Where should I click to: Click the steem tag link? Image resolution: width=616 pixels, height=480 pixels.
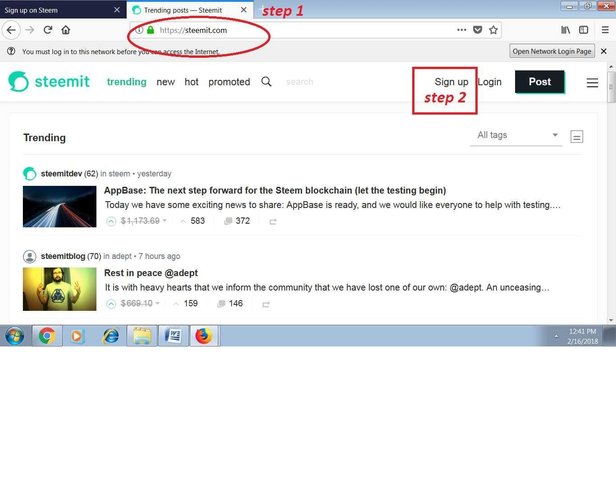[119, 174]
